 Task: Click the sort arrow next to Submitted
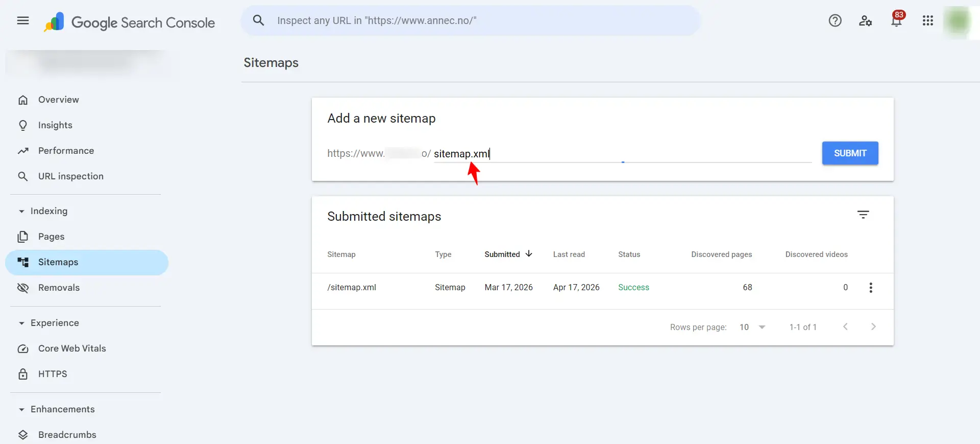529,253
